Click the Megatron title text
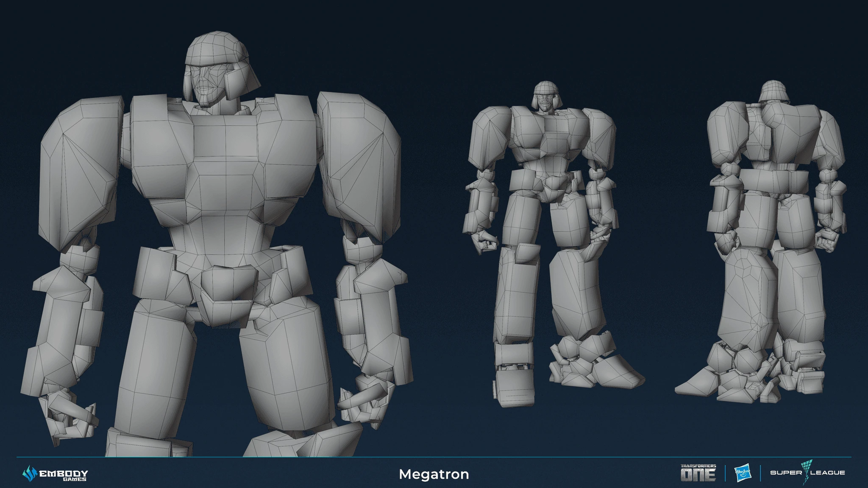 click(434, 474)
